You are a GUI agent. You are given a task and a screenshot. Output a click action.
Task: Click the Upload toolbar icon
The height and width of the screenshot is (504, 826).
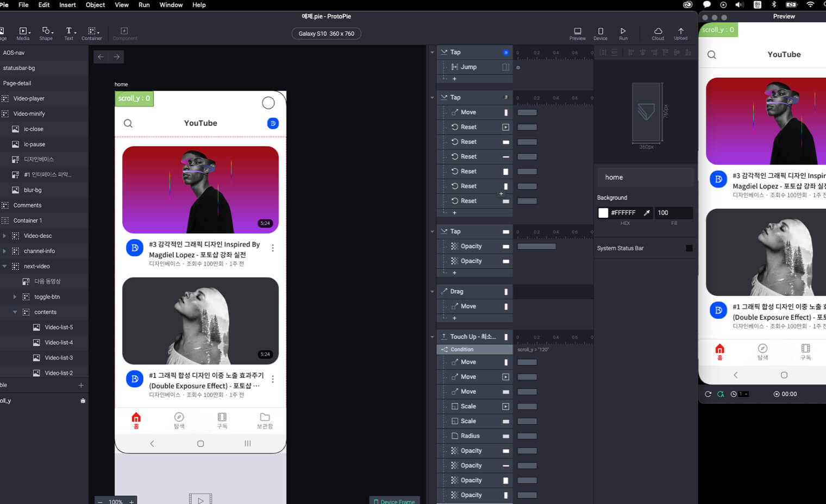click(681, 34)
